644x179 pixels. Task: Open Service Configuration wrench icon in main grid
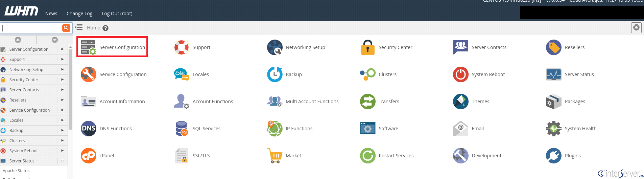pos(88,74)
